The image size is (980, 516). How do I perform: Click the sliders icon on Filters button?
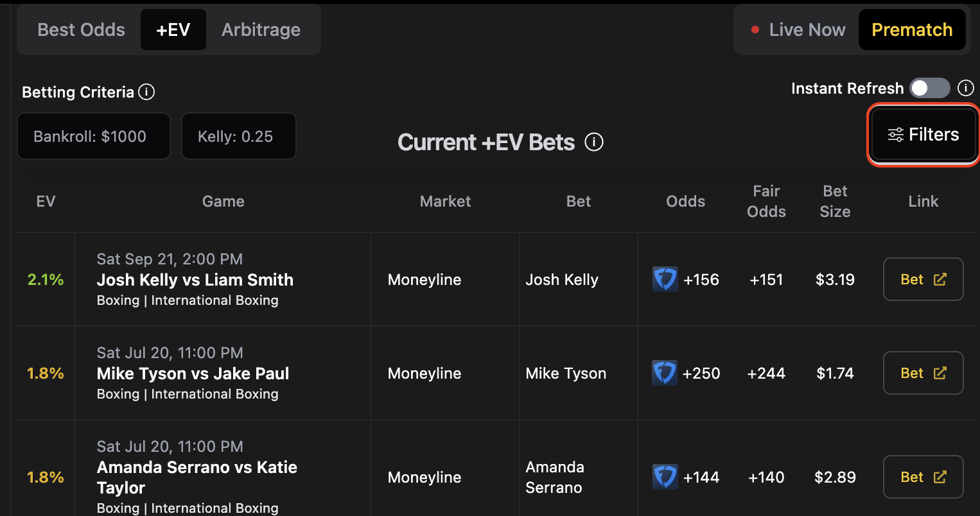tap(896, 135)
